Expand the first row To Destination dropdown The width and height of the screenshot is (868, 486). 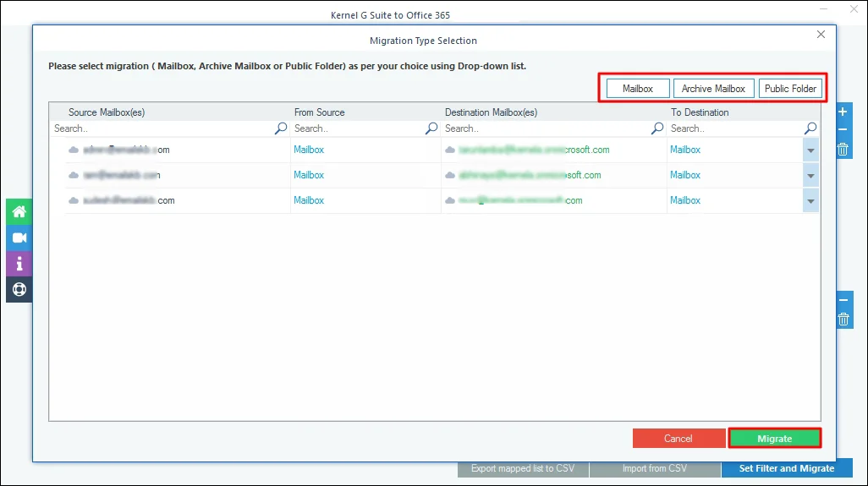coord(810,150)
